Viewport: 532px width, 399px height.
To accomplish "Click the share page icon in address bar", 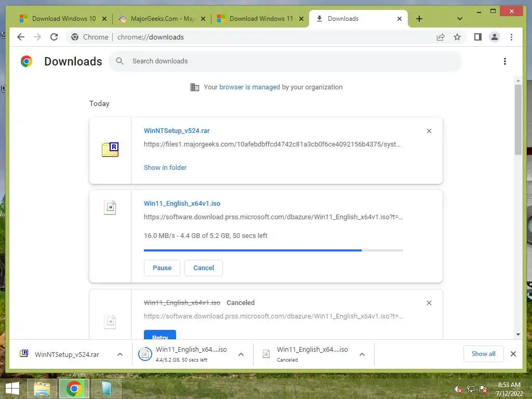I will 441,37.
